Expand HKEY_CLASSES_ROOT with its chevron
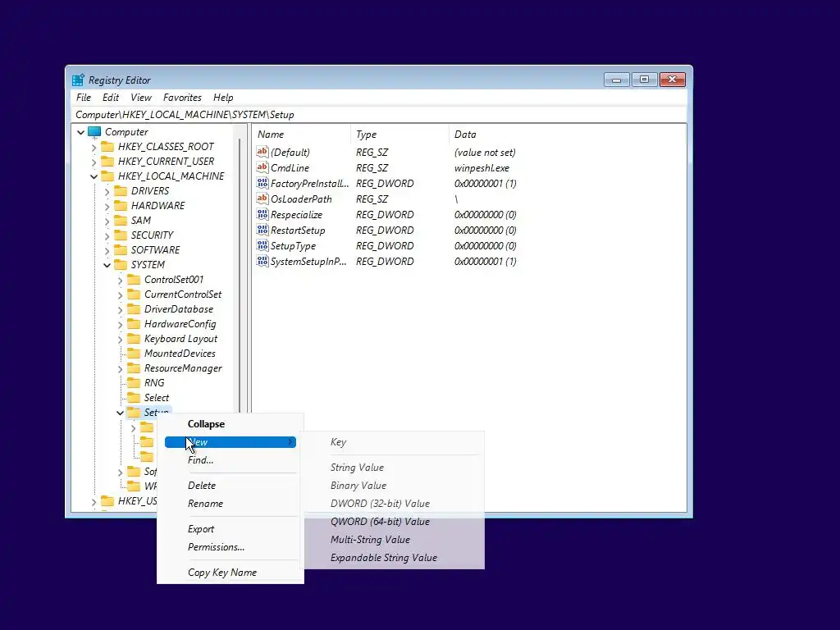This screenshot has height=630, width=840. (x=94, y=147)
